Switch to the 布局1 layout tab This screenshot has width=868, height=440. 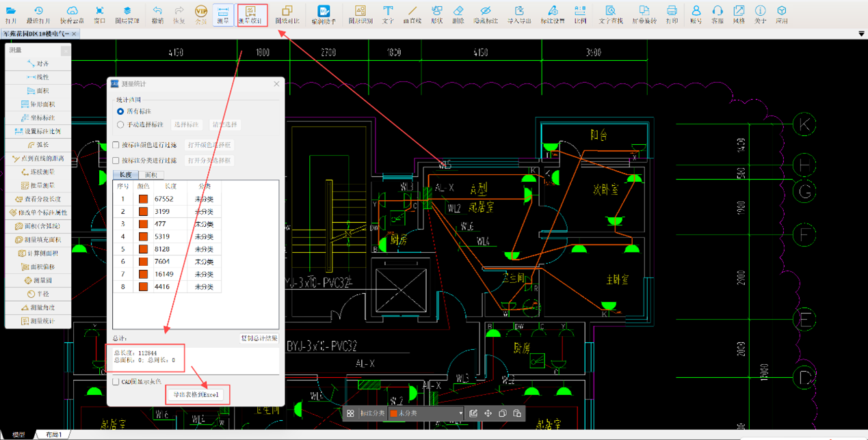53,435
